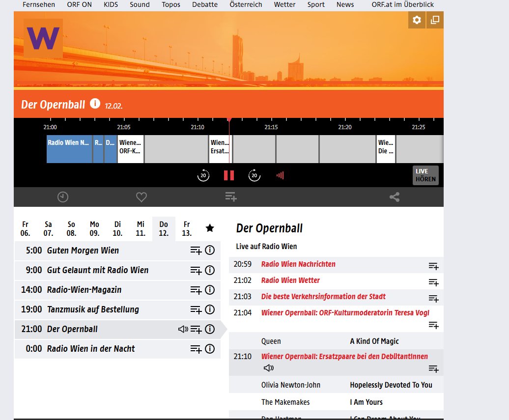Play Die beste Verkehrsinformation der Stadt

coord(323,297)
